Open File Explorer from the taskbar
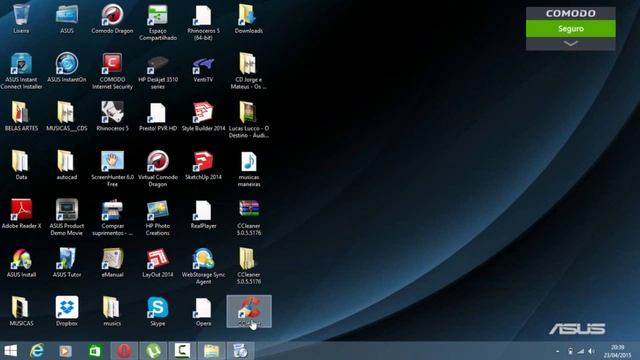This screenshot has height=360, width=640. click(211, 351)
